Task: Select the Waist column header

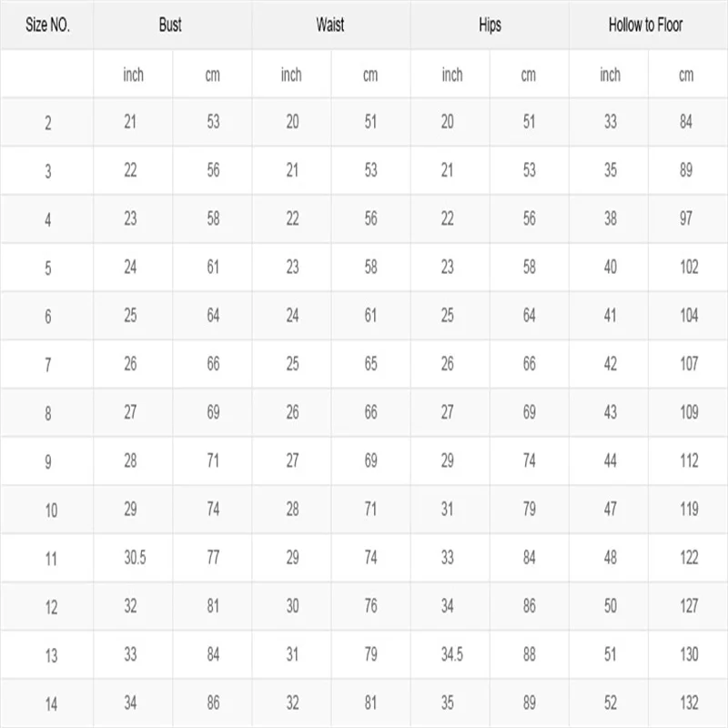Action: click(x=330, y=26)
